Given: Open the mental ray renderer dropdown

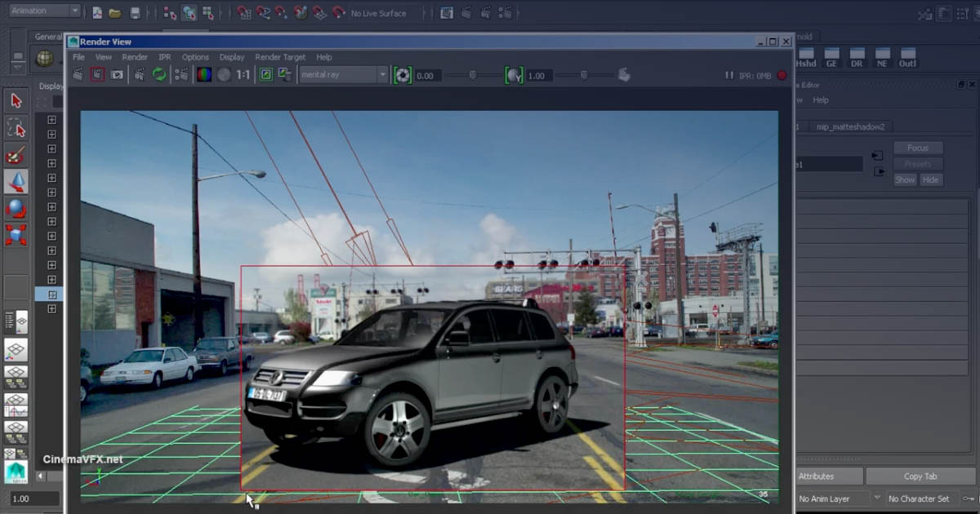Looking at the screenshot, I should (343, 75).
